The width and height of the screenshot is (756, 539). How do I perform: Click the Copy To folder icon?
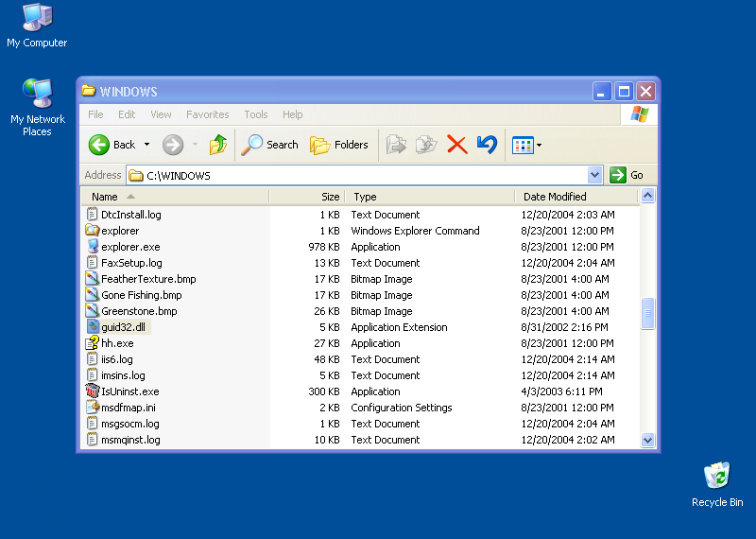[426, 145]
